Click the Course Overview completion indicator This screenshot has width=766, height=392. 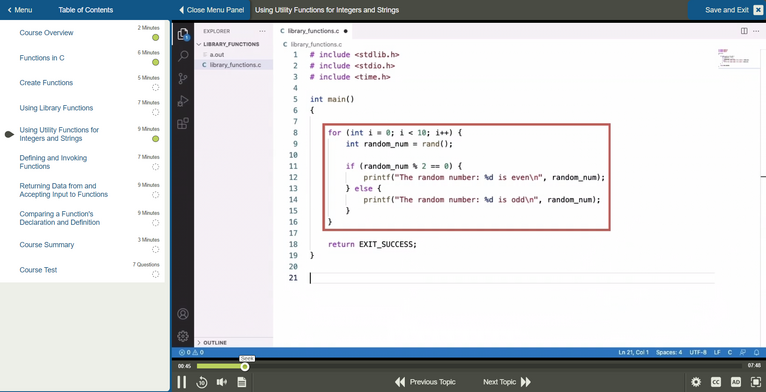155,38
